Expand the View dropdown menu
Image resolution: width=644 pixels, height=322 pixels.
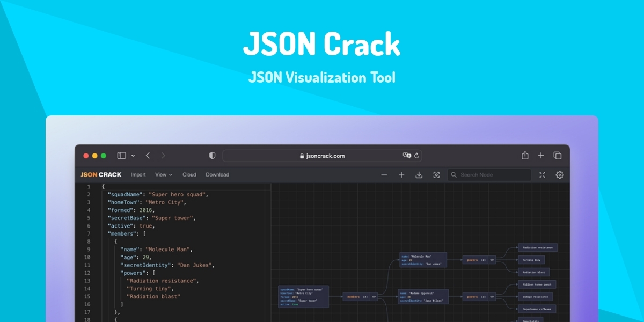click(164, 174)
